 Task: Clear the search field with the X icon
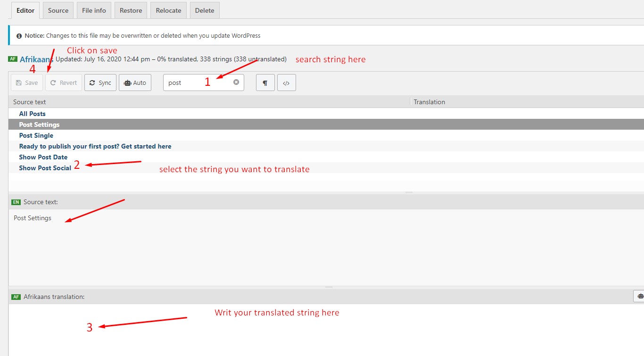(x=236, y=82)
